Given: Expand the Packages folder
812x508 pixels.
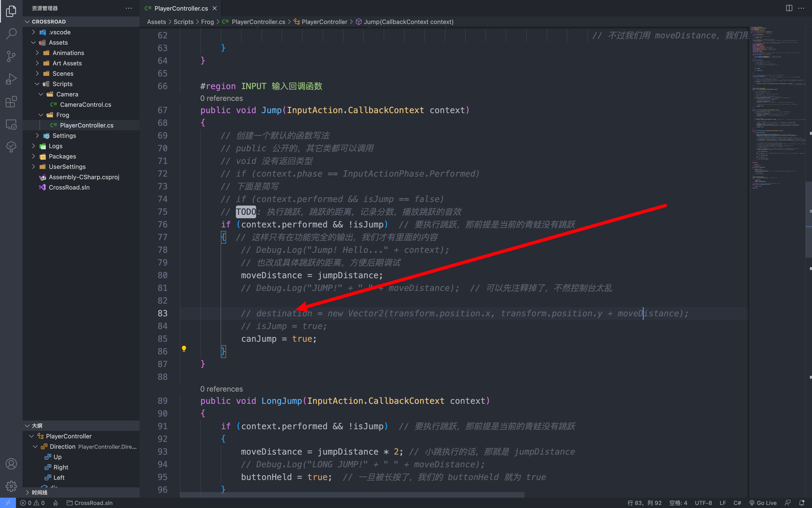Looking at the screenshot, I should click(81, 157).
